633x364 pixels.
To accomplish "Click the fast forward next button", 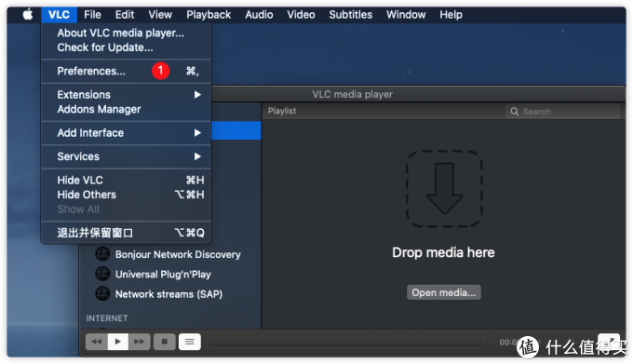I will (140, 342).
